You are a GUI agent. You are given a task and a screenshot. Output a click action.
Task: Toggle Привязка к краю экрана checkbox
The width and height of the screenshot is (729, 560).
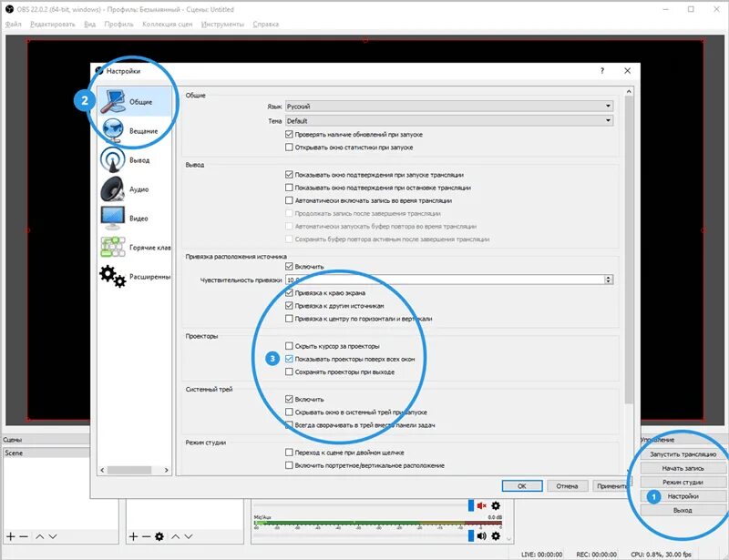pyautogui.click(x=289, y=293)
